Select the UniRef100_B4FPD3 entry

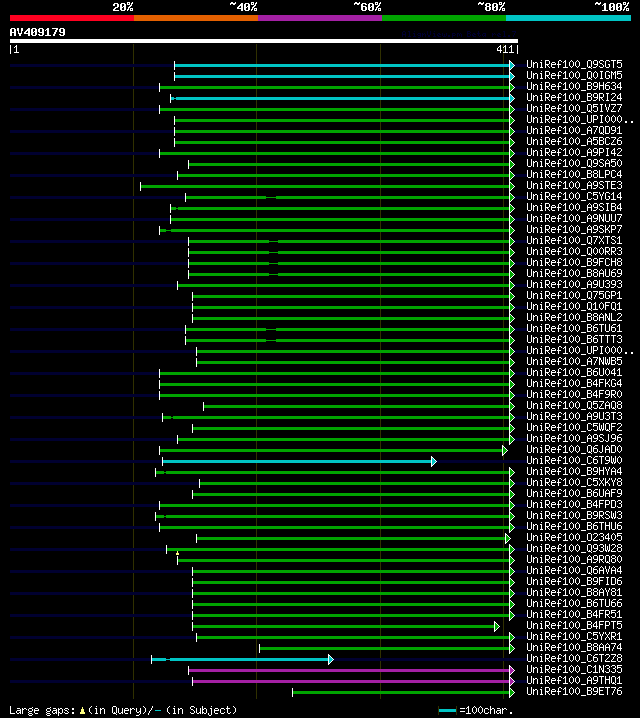(574, 504)
